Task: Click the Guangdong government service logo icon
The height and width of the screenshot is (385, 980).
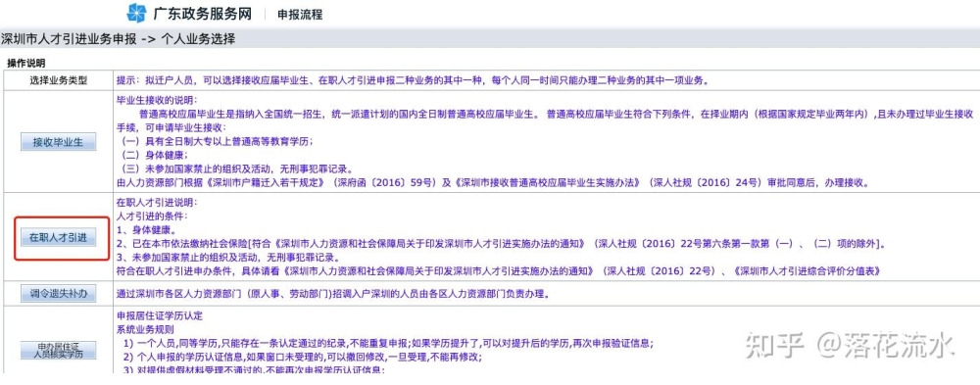Action: 136,13
